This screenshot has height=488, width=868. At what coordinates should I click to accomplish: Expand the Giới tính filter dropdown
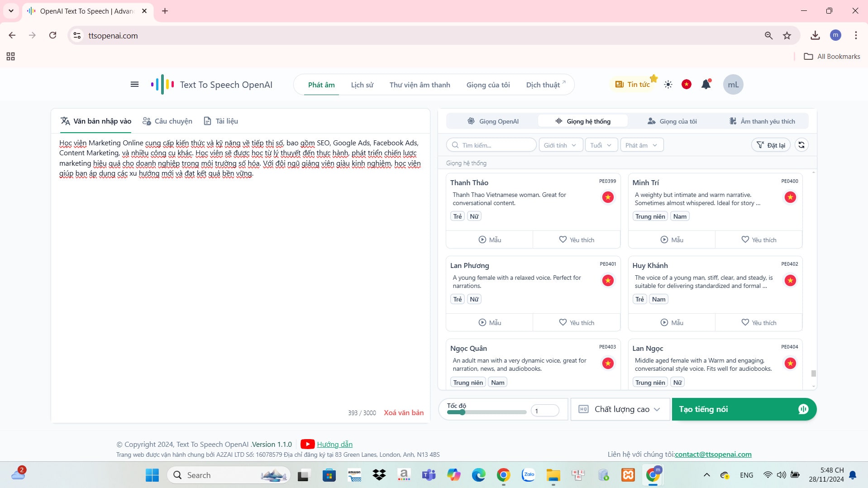click(x=561, y=145)
